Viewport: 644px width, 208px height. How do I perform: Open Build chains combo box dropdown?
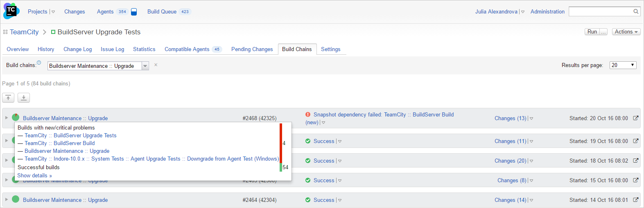click(x=145, y=66)
